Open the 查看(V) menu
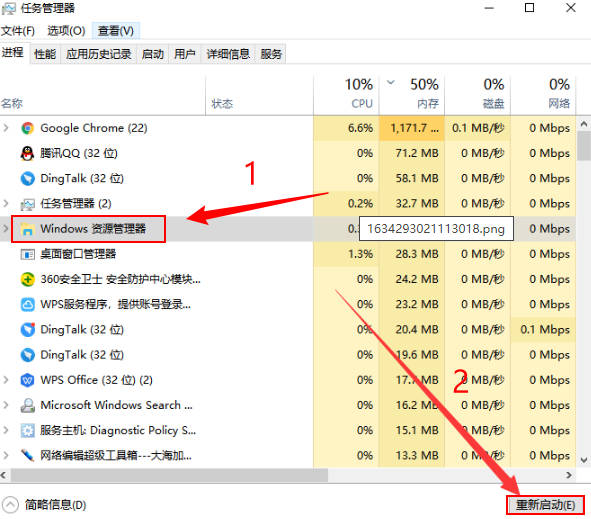The width and height of the screenshot is (591, 519). 116,31
